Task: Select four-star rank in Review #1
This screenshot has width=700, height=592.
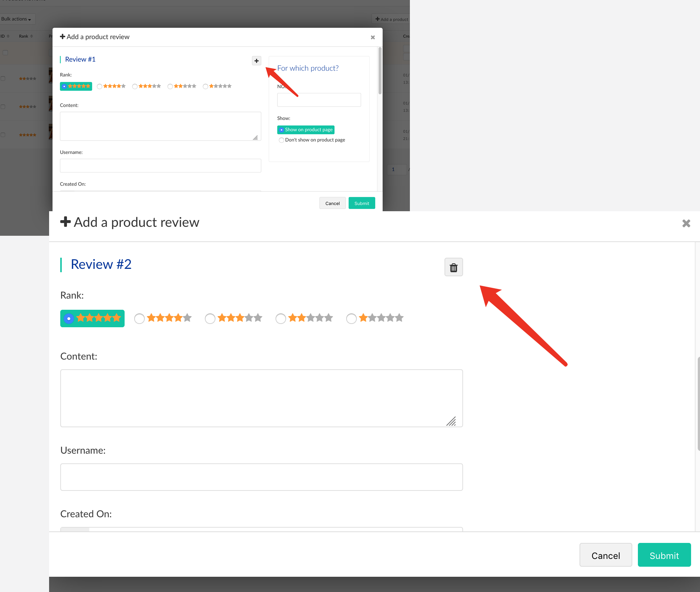Action: click(100, 87)
